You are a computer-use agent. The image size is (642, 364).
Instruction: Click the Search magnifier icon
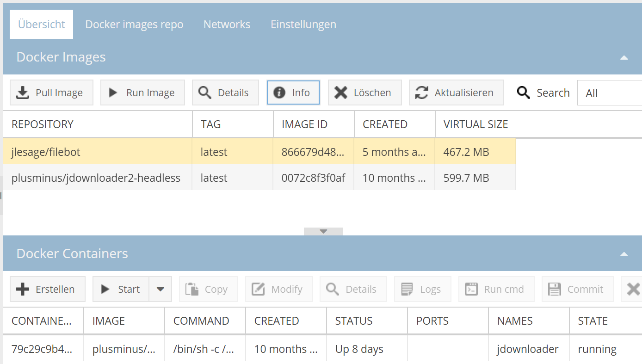524,93
